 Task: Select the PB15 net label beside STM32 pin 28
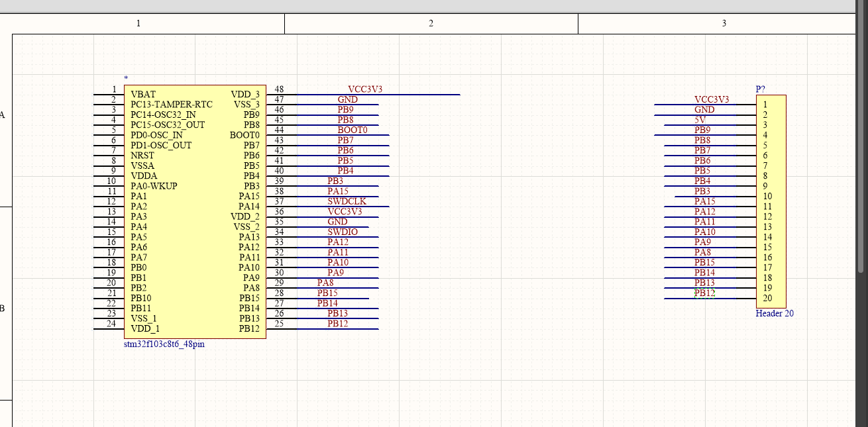327,293
